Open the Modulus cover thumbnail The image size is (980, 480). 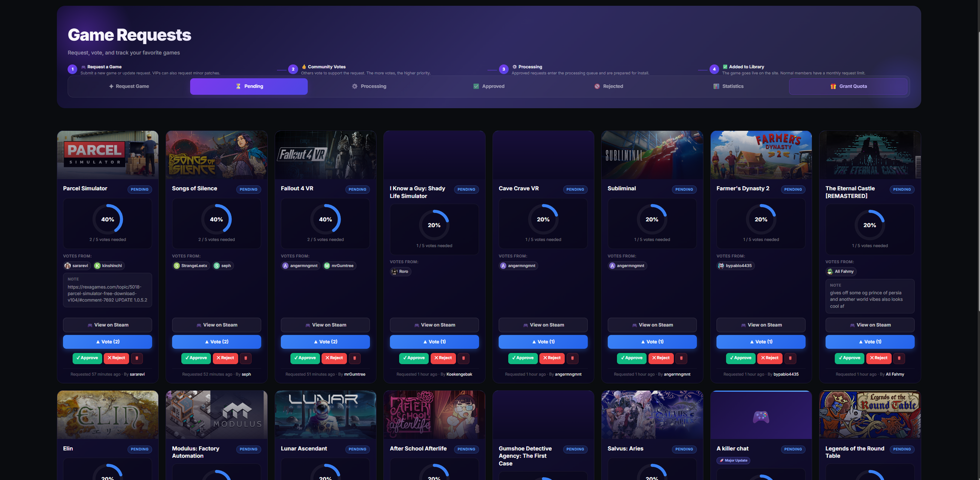[216, 415]
